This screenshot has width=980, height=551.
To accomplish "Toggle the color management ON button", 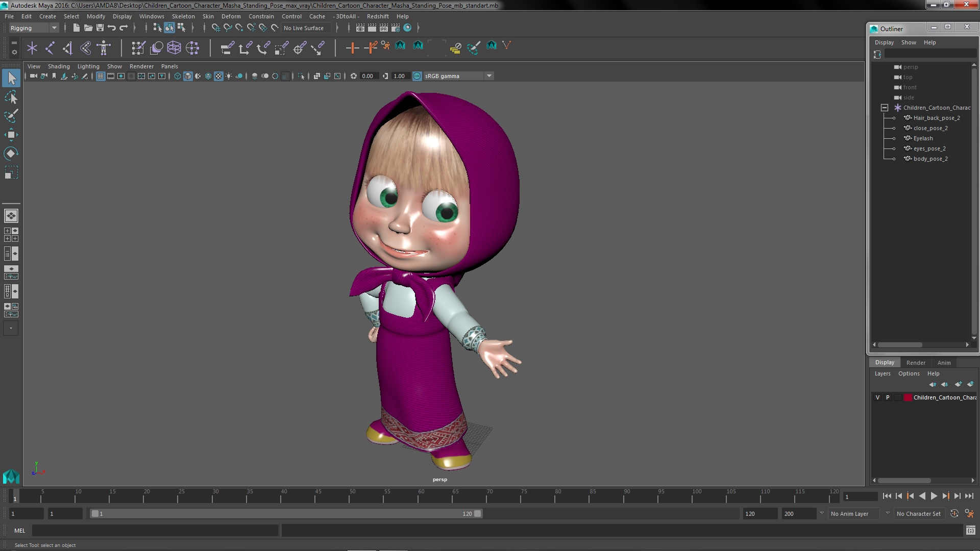I will 417,76.
